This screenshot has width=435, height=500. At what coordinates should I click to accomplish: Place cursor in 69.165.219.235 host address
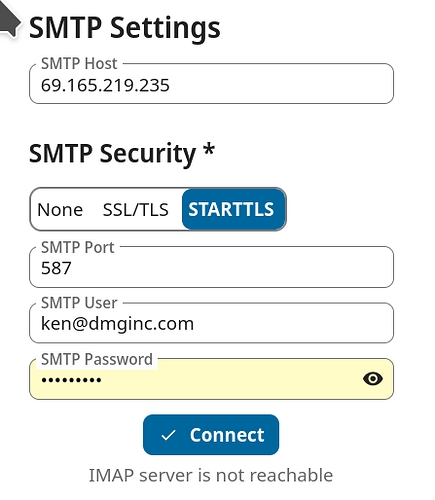pyautogui.click(x=105, y=86)
